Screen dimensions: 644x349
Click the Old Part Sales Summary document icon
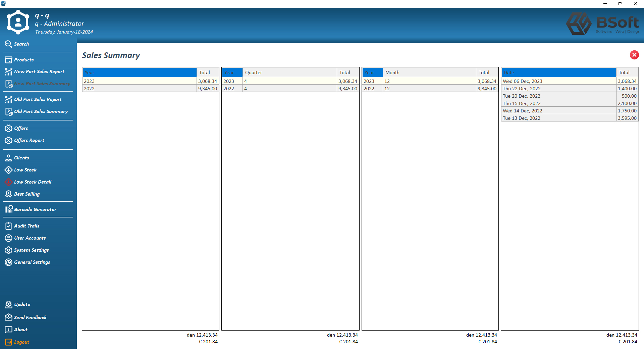(x=8, y=111)
